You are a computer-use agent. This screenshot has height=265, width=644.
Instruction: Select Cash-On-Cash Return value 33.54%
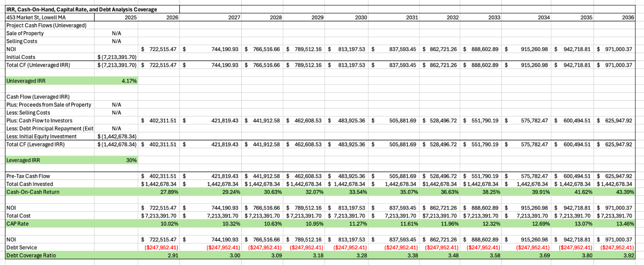point(346,192)
